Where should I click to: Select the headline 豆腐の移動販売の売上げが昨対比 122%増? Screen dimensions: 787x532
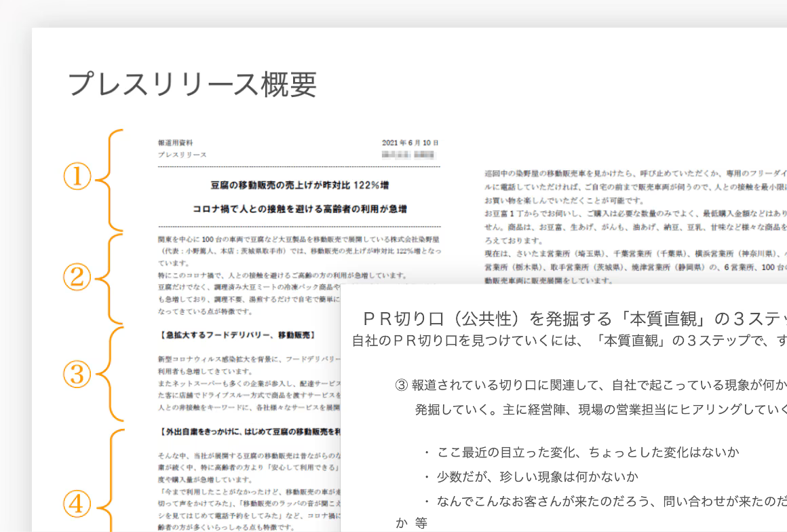pyautogui.click(x=300, y=185)
